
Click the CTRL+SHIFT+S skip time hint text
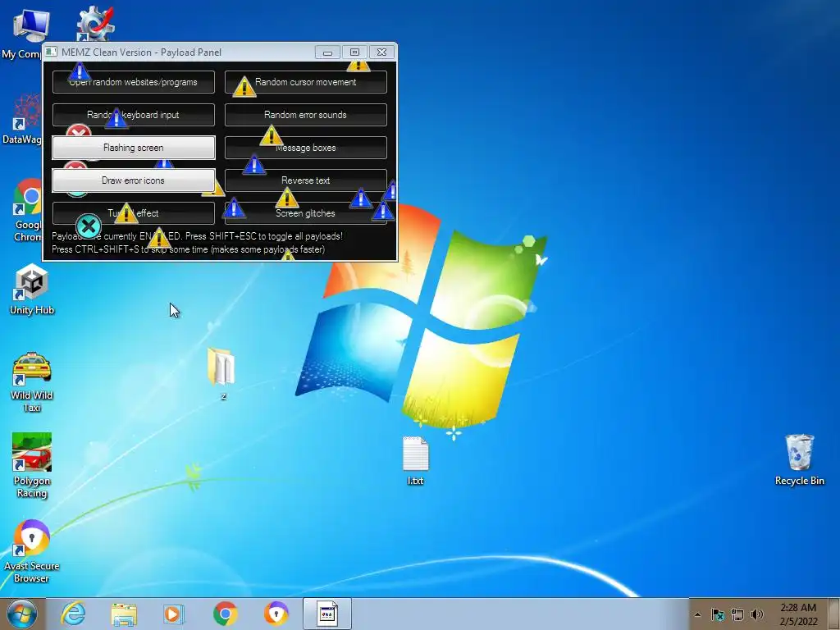coord(188,249)
